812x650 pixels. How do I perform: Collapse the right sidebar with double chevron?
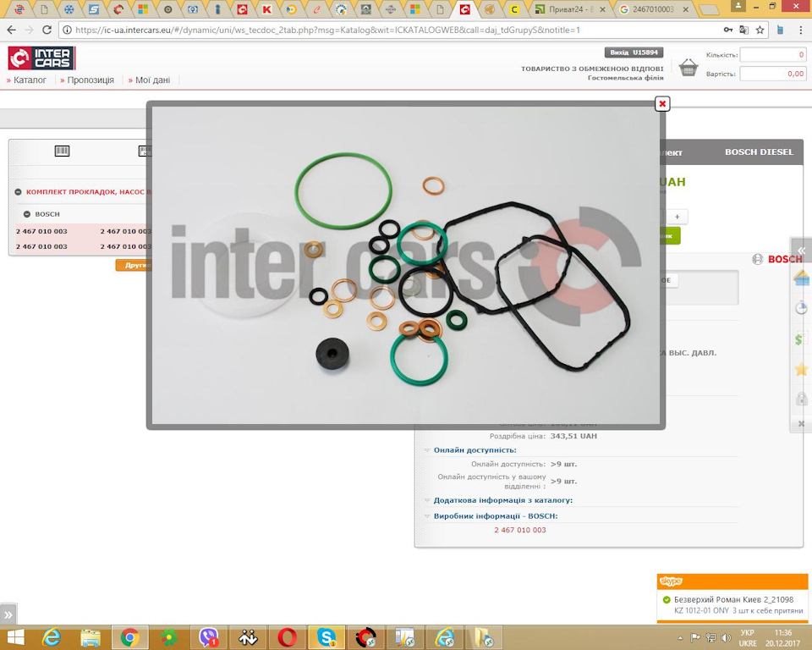point(801,251)
